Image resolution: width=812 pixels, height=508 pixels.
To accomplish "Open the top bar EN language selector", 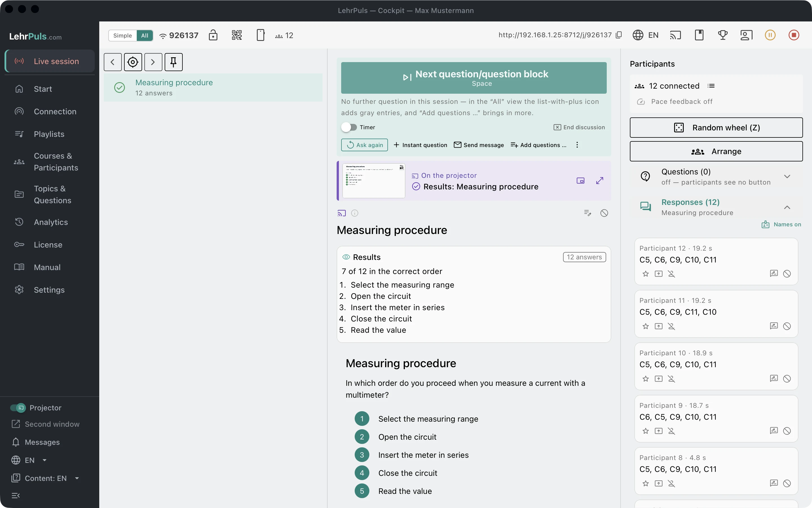I will 646,35.
